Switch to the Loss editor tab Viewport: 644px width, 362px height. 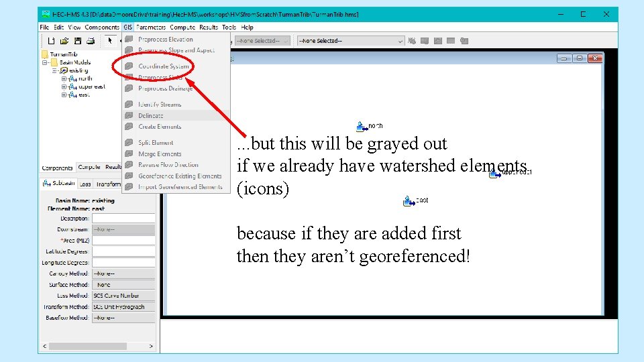tap(85, 184)
